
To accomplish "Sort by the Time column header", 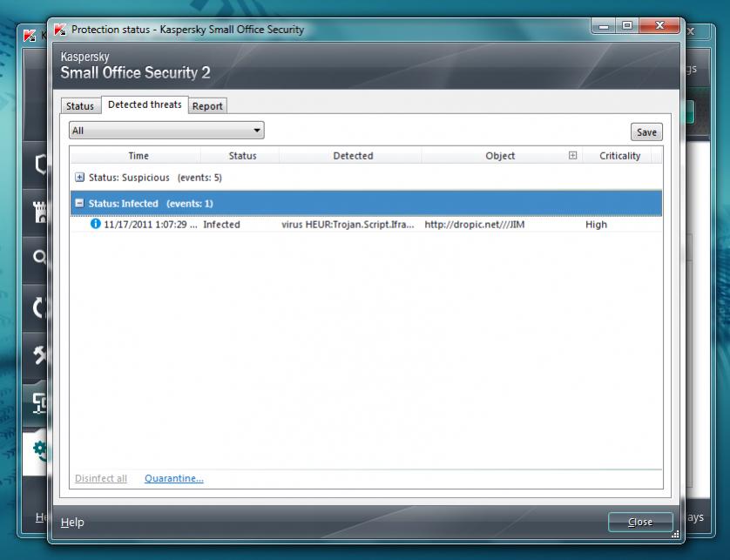I will (139, 156).
